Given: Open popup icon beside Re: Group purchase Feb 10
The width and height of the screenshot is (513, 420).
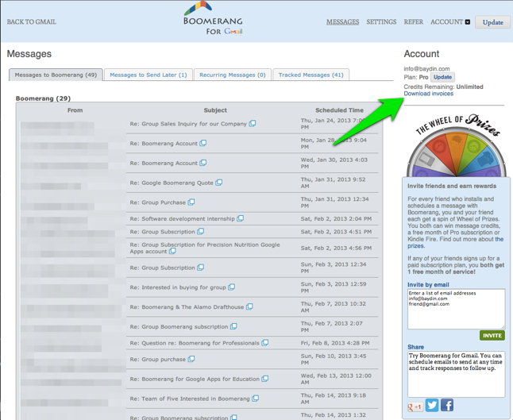Looking at the screenshot, I should (x=191, y=359).
